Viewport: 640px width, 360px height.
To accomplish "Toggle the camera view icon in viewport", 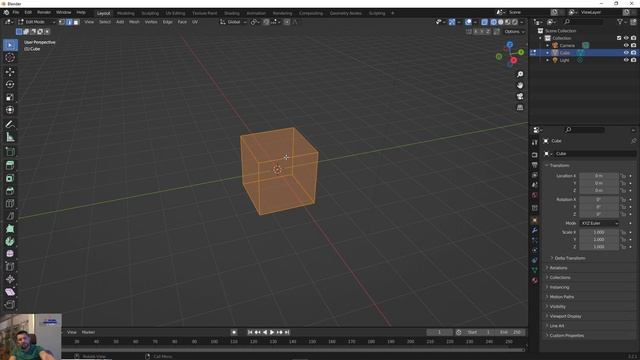I will [x=520, y=96].
